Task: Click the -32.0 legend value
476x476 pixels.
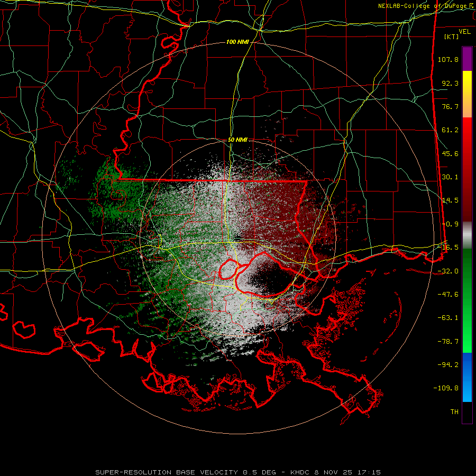Action: 448,271
